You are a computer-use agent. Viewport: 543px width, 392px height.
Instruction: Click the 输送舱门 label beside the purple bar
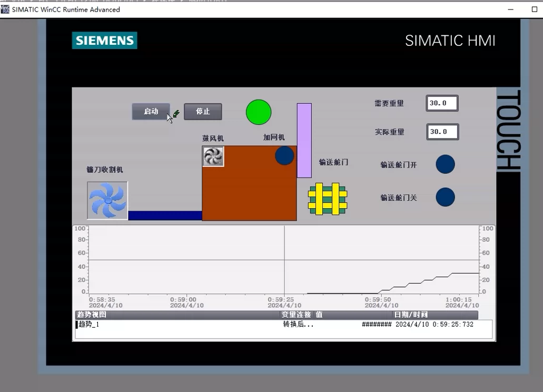(333, 162)
